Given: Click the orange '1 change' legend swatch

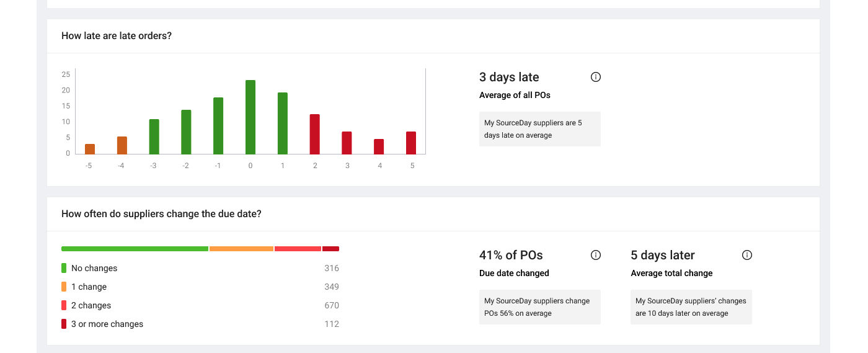Looking at the screenshot, I should click(x=64, y=287).
